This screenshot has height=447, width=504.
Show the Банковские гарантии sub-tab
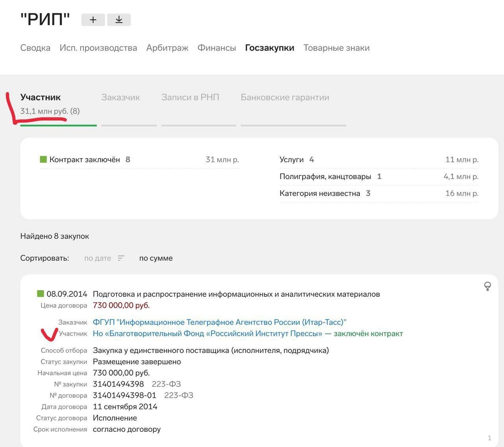tap(285, 97)
